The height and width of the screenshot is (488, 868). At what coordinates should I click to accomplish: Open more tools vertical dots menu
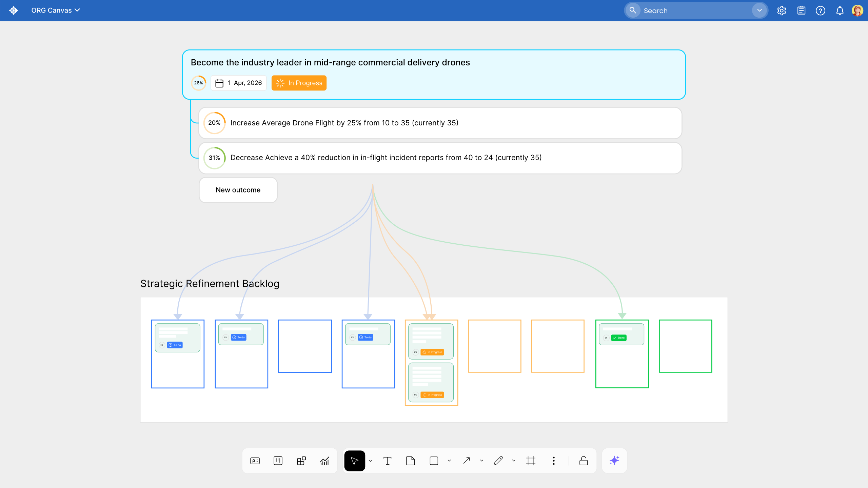click(x=554, y=461)
